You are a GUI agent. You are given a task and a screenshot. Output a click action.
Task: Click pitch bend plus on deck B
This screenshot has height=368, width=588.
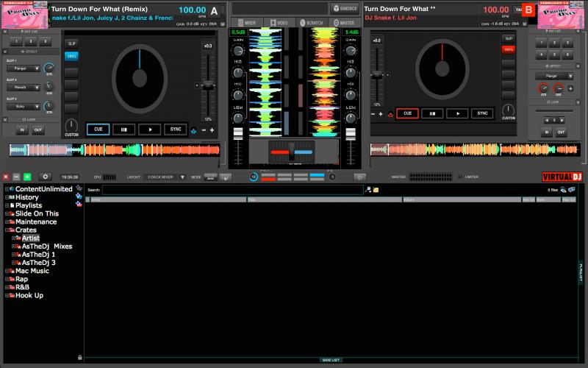coord(381,114)
